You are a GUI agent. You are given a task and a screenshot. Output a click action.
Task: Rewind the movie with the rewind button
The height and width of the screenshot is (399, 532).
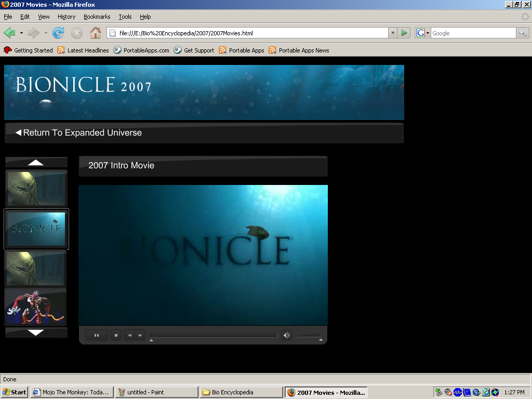click(129, 335)
